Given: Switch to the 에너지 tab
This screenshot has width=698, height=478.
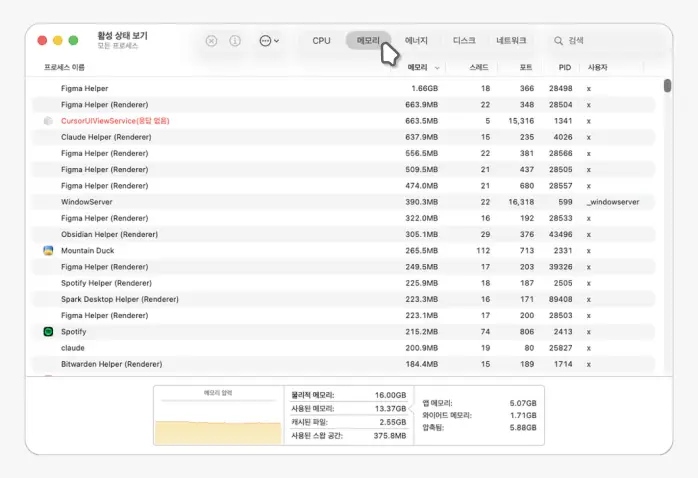Looking at the screenshot, I should (x=416, y=41).
